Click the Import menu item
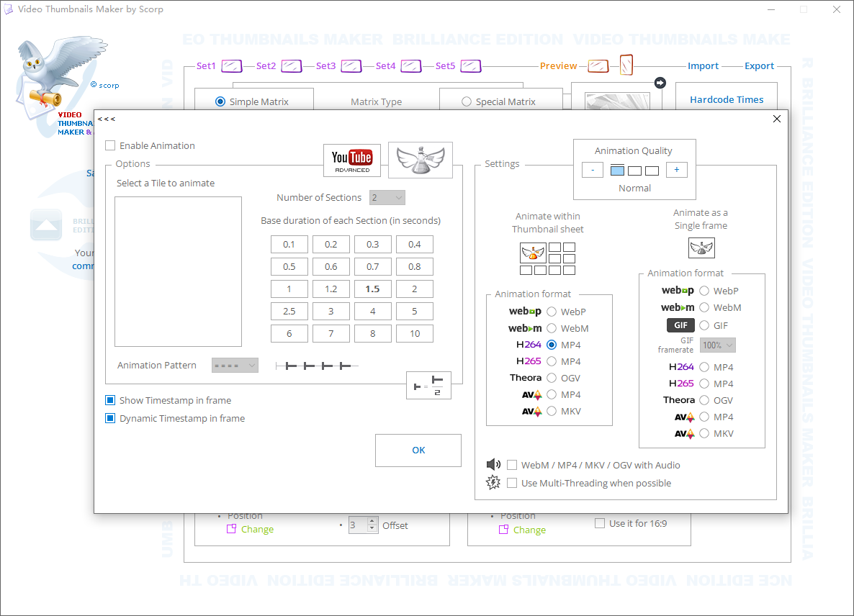This screenshot has height=616, width=854. click(704, 65)
